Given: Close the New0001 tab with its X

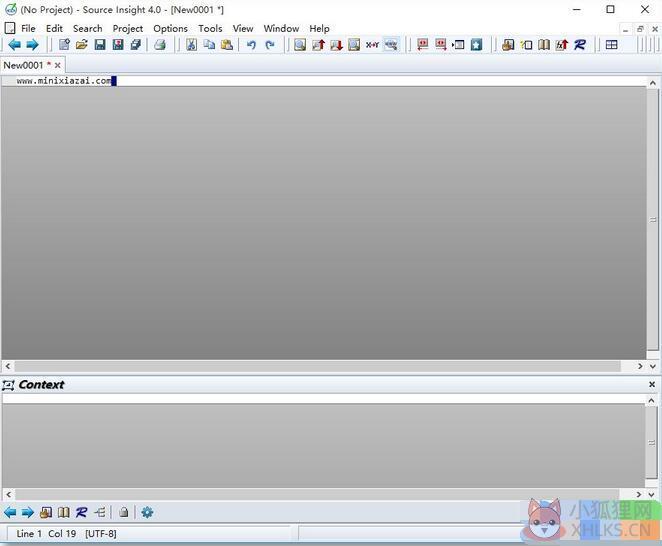Looking at the screenshot, I should [x=57, y=65].
